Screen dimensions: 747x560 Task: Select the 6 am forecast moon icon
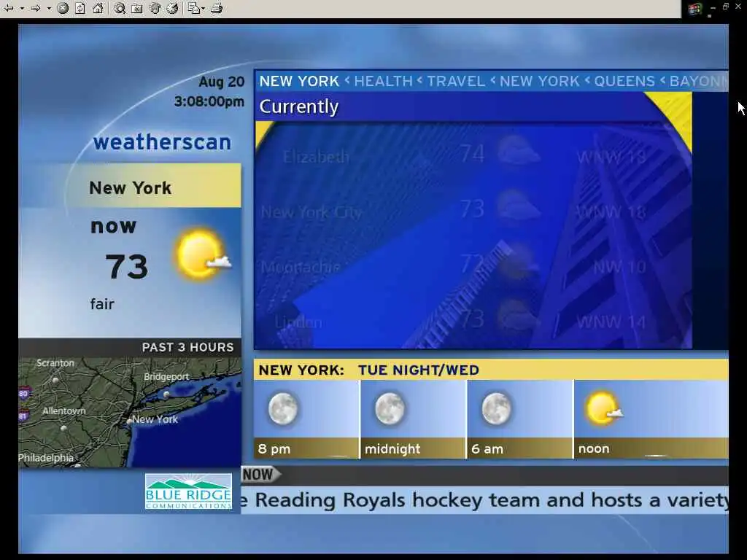pyautogui.click(x=496, y=408)
